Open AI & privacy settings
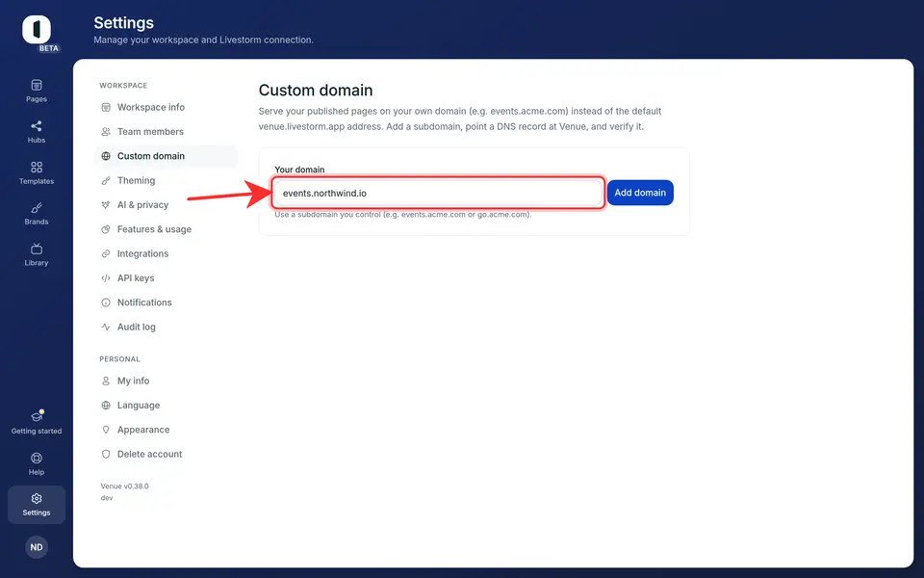The width and height of the screenshot is (924, 578). (x=167, y=204)
